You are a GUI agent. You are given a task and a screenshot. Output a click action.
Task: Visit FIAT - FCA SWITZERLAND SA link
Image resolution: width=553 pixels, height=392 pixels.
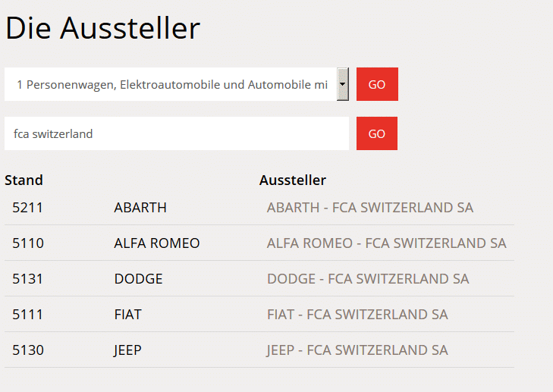pyautogui.click(x=357, y=315)
